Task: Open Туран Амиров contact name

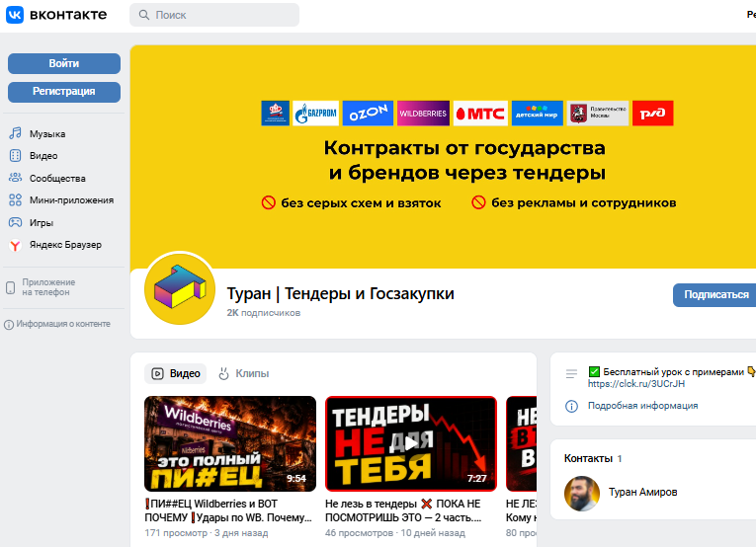Action: (642, 492)
